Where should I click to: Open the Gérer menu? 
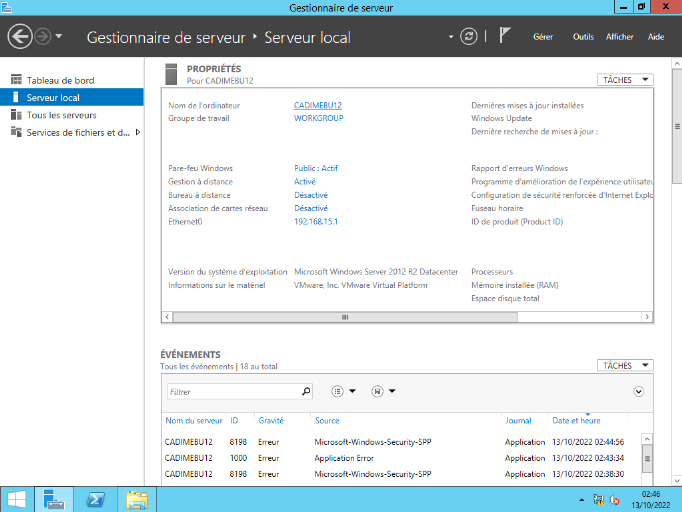[x=543, y=37]
